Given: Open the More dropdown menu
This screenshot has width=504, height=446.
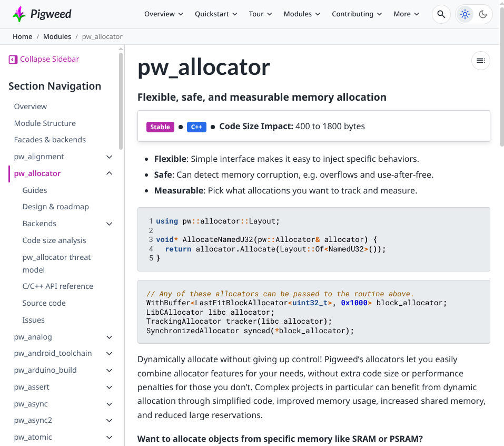Looking at the screenshot, I should point(406,14).
